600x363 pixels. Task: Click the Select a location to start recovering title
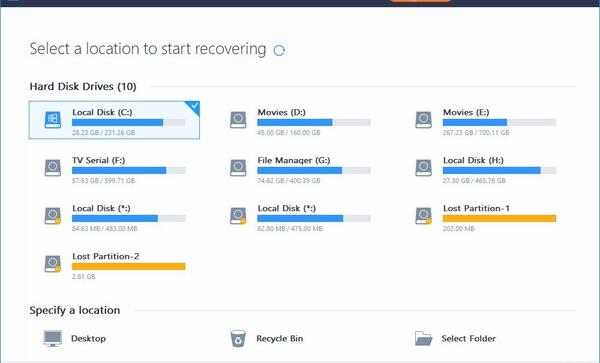coord(148,49)
